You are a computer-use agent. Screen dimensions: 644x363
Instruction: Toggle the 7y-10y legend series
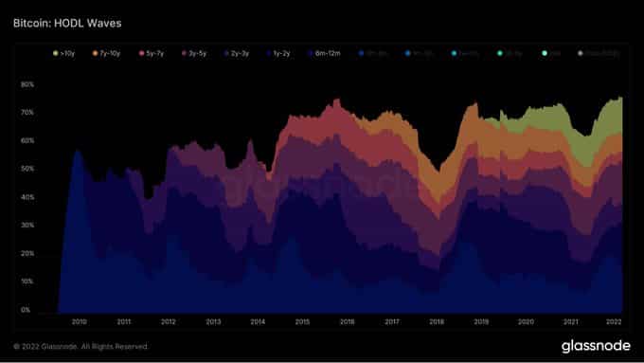106,53
